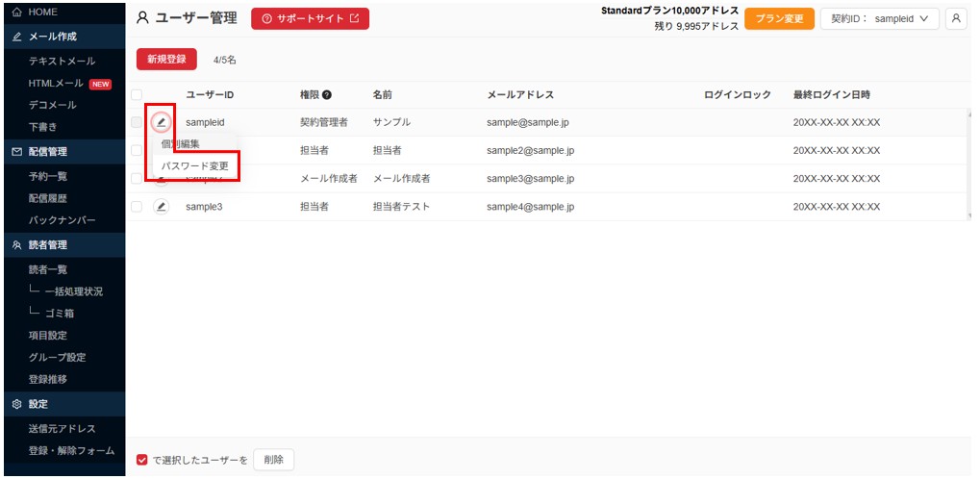Click the pencil edit icon for sample3
980x479 pixels.
point(162,206)
